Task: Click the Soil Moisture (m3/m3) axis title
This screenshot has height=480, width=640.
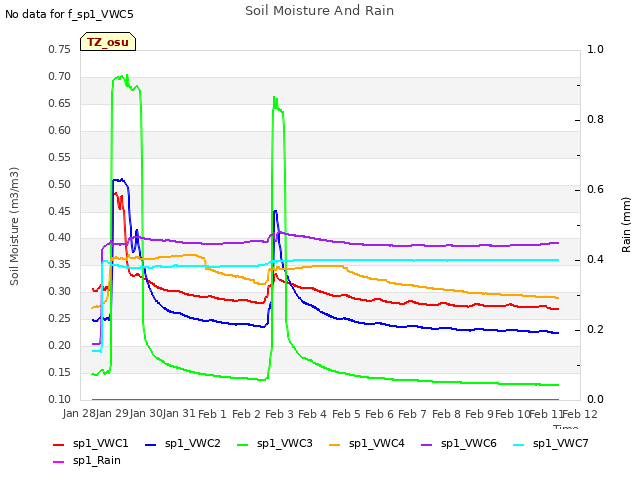Action: (14, 226)
